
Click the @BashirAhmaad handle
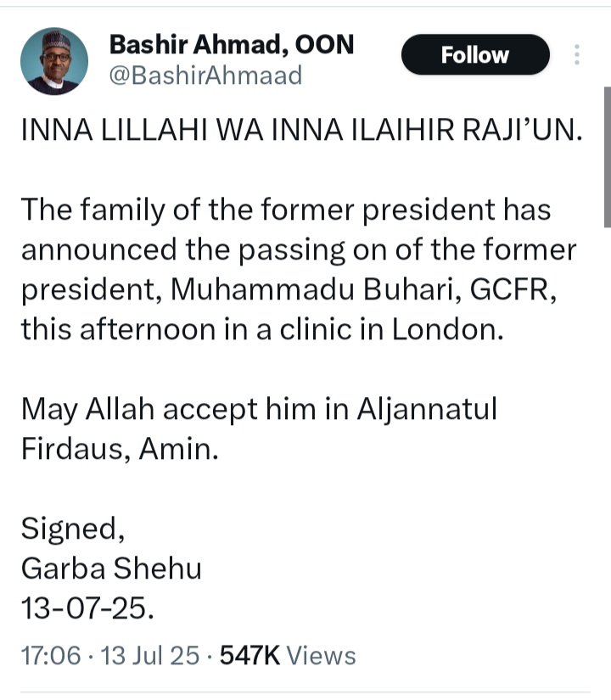click(206, 76)
